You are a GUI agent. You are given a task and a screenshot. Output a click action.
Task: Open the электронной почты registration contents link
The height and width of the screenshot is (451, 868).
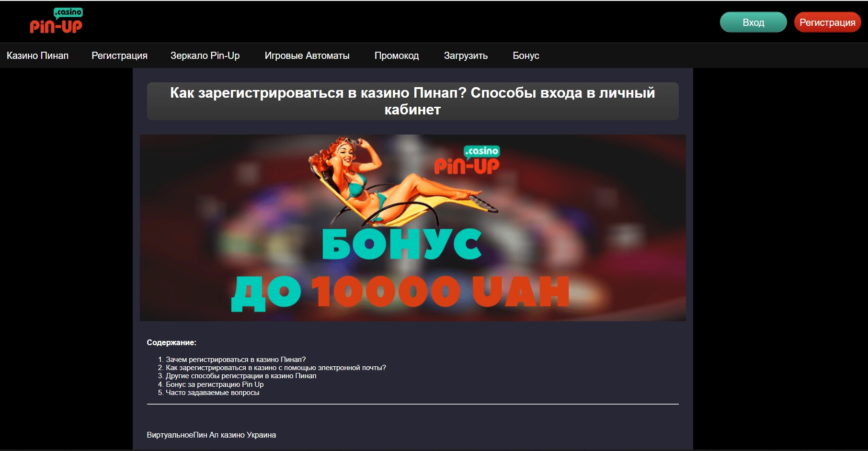click(x=275, y=368)
